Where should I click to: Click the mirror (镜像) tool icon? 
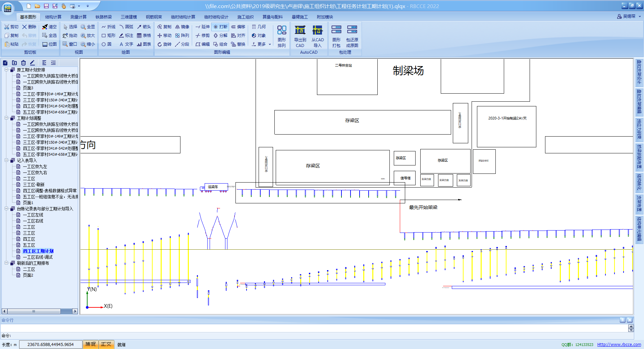pyautogui.click(x=182, y=27)
